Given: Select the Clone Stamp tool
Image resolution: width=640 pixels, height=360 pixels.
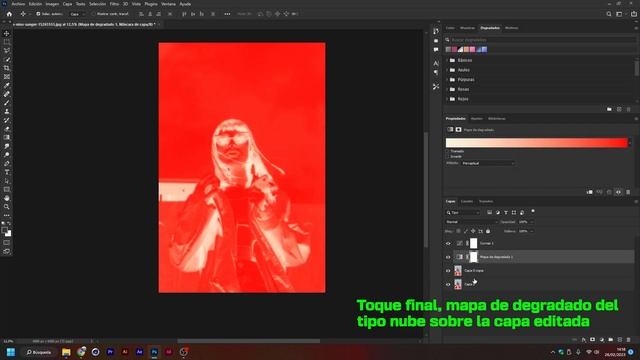Looking at the screenshot, I should (7, 111).
